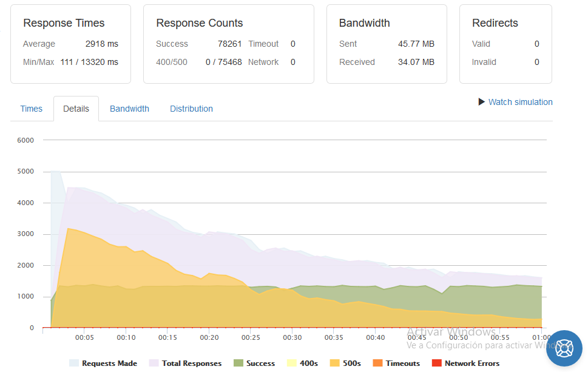Open the help lifebuoy chat button
Image resolution: width=588 pixels, height=372 pixels.
coord(564,348)
